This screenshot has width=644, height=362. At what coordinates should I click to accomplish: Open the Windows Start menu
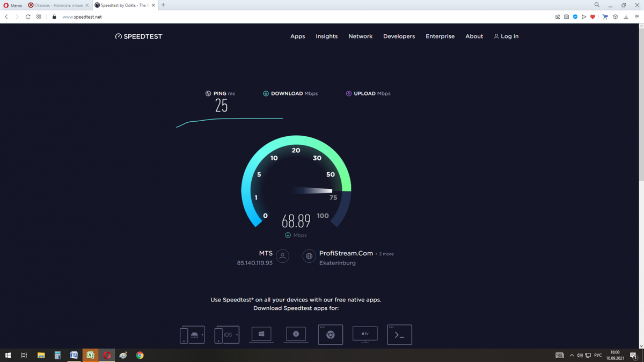(x=8, y=355)
